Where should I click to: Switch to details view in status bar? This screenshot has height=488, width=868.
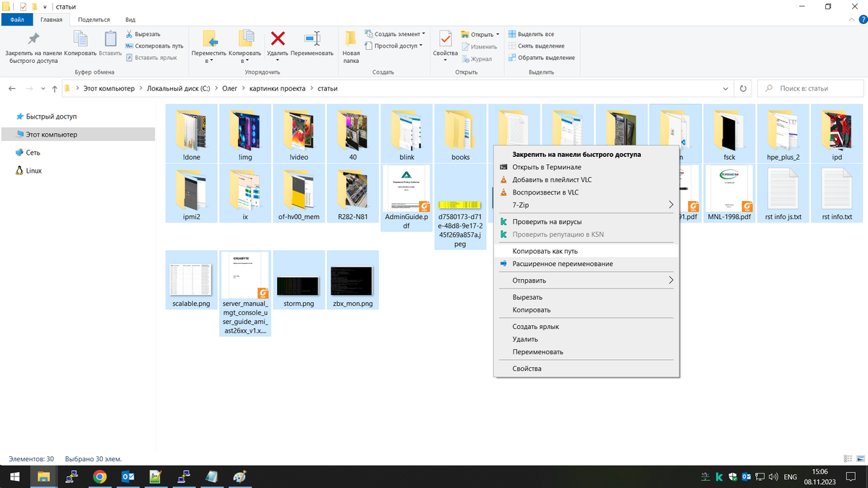pos(848,458)
